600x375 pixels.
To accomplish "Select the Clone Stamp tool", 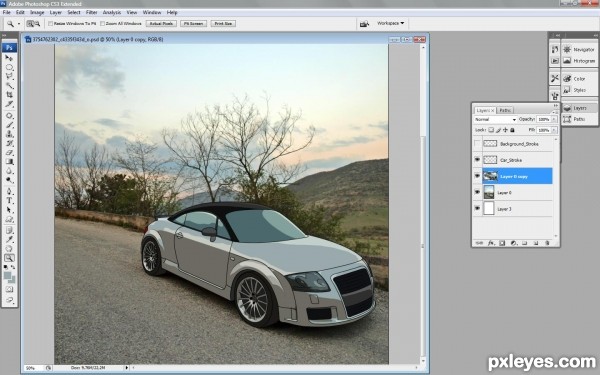I will click(9, 134).
